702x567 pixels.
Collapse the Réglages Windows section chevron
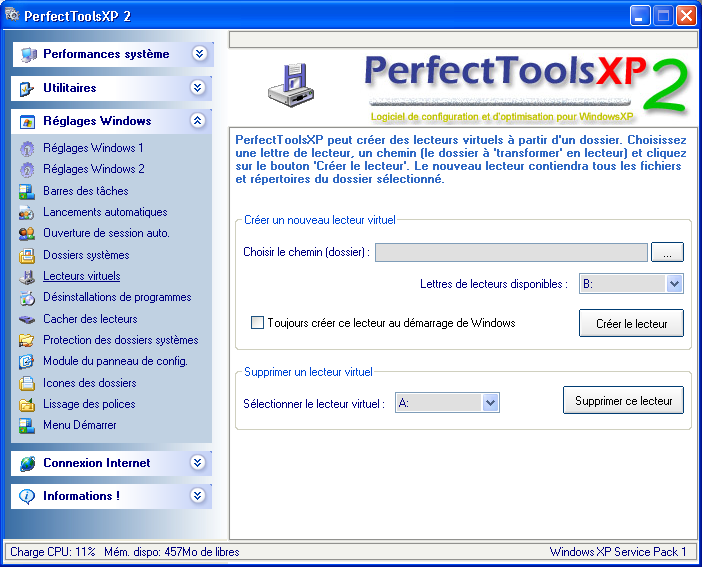(198, 120)
